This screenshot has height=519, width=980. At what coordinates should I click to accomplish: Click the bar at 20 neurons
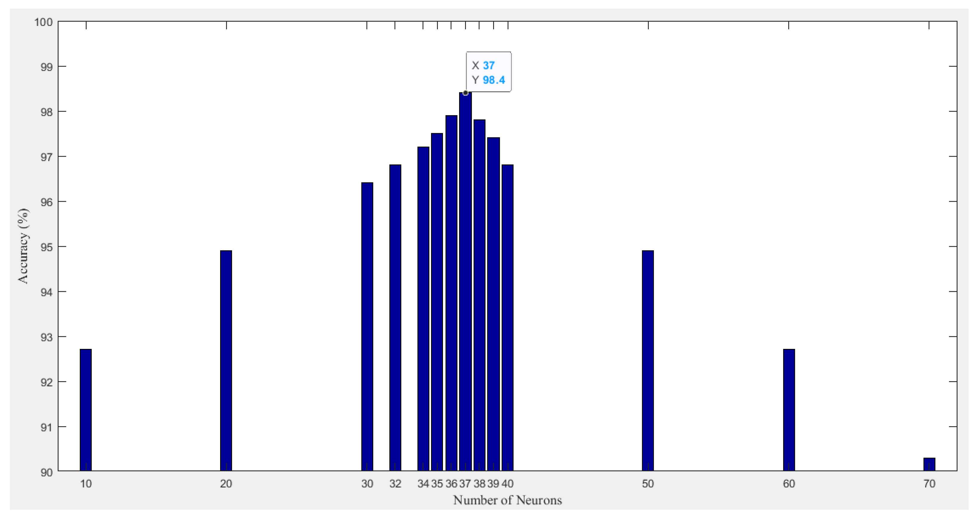coord(226,361)
